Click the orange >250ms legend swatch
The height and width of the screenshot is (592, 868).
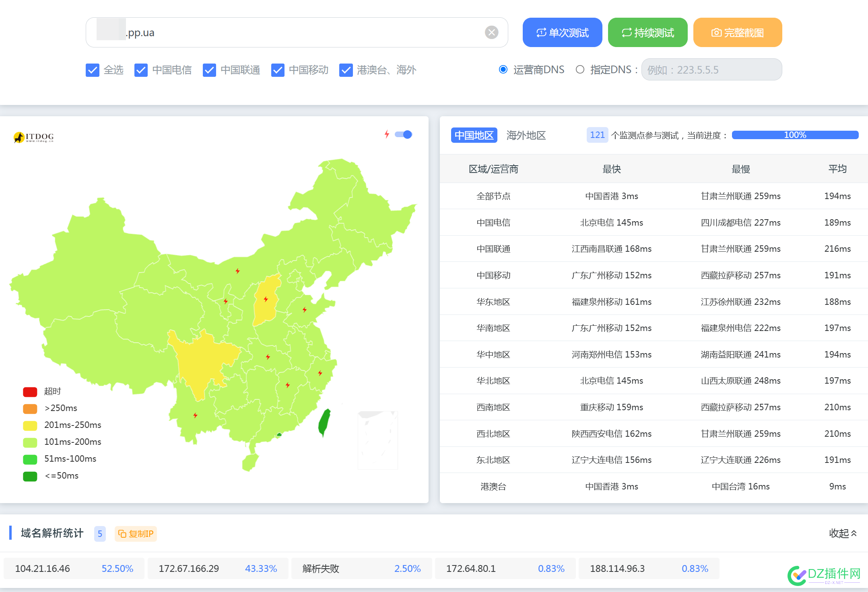(30, 409)
